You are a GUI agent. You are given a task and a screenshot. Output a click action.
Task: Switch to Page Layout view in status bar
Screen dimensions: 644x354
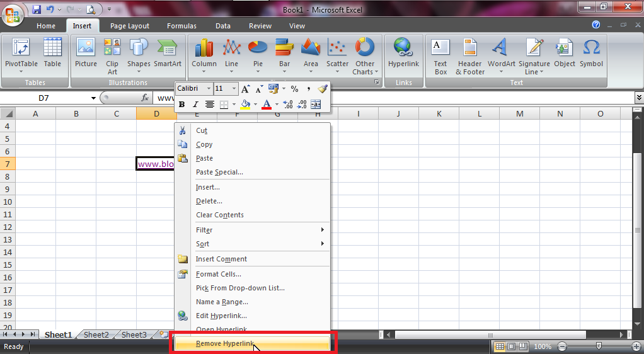point(511,346)
